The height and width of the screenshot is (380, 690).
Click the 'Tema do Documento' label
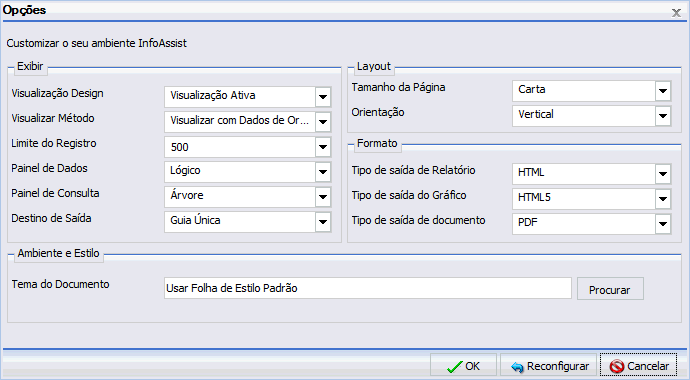click(x=61, y=285)
